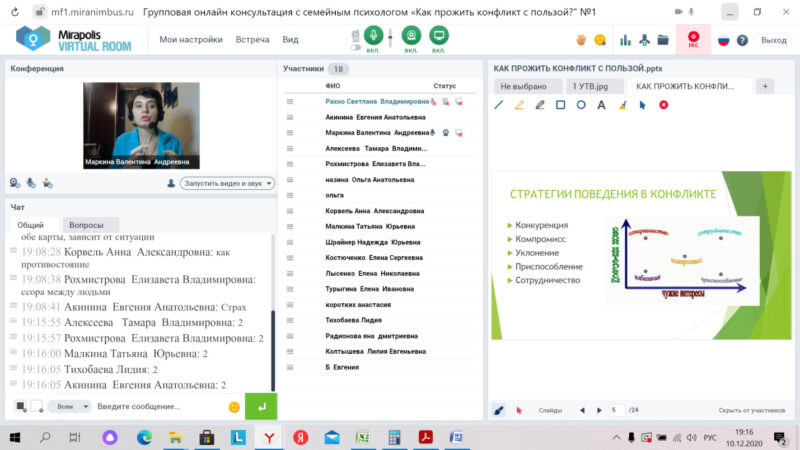Toggle the microphone on/off button

pos(373,35)
